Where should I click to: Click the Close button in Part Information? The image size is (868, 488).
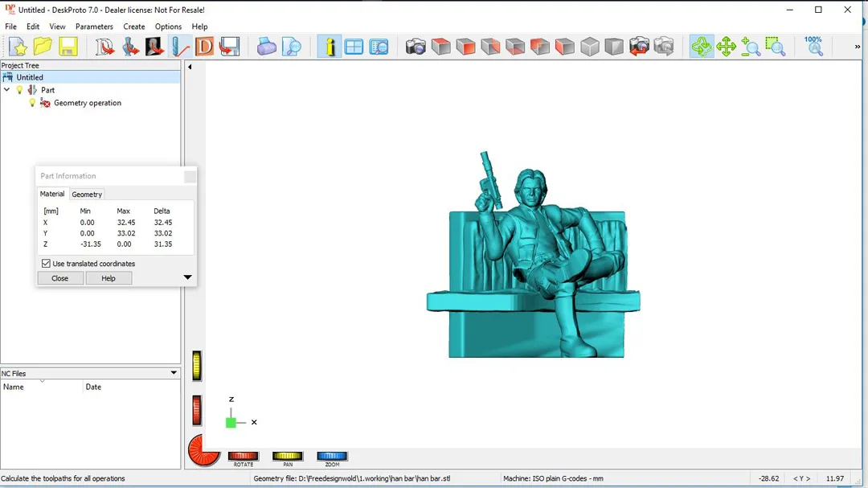(59, 278)
